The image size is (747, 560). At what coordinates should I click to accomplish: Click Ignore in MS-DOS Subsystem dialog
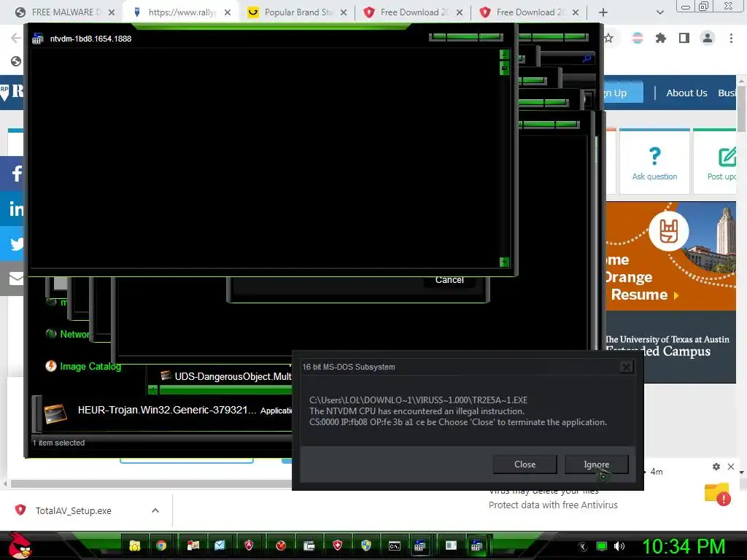point(596,464)
